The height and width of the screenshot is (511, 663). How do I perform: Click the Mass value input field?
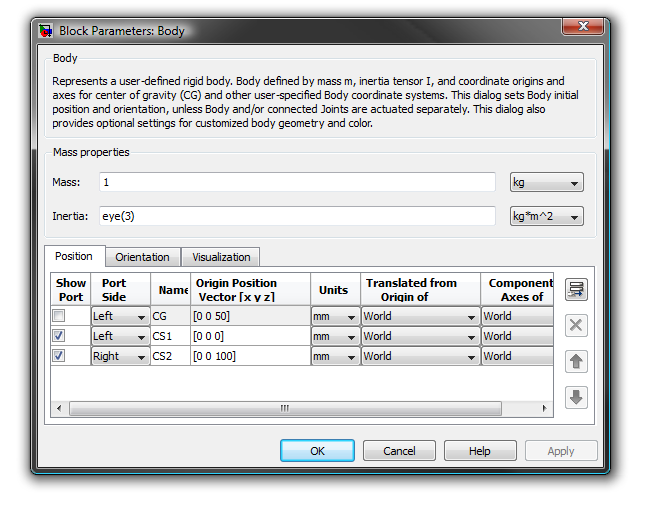(x=297, y=183)
